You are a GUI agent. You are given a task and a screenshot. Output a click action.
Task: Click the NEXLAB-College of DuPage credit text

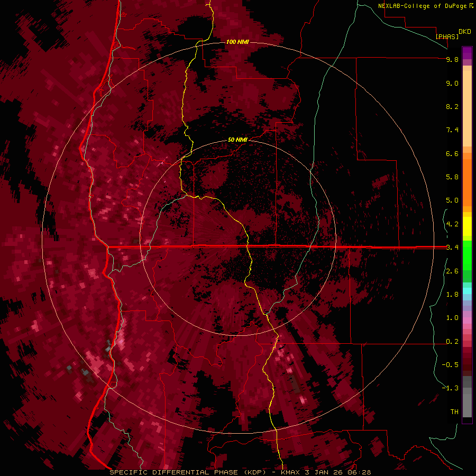click(422, 6)
